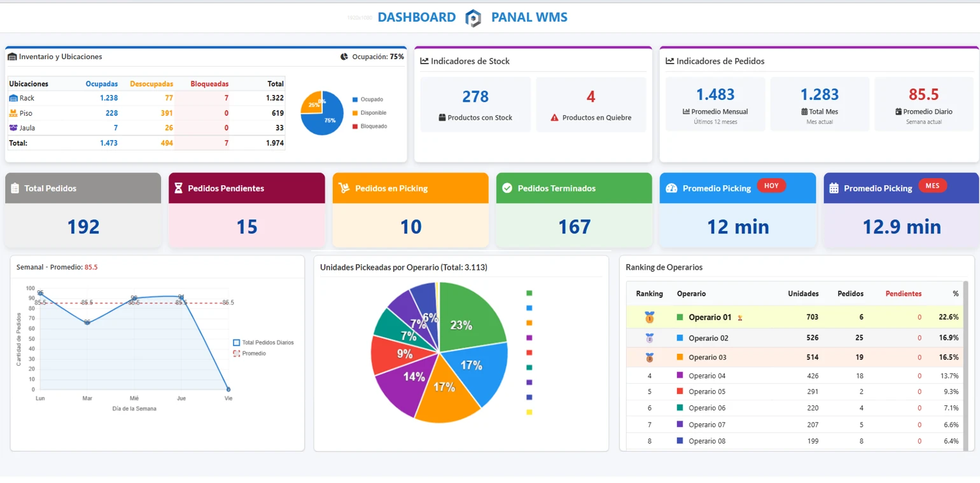The height and width of the screenshot is (483, 980).
Task: Toggle the Disponible legend entry
Action: click(x=369, y=113)
